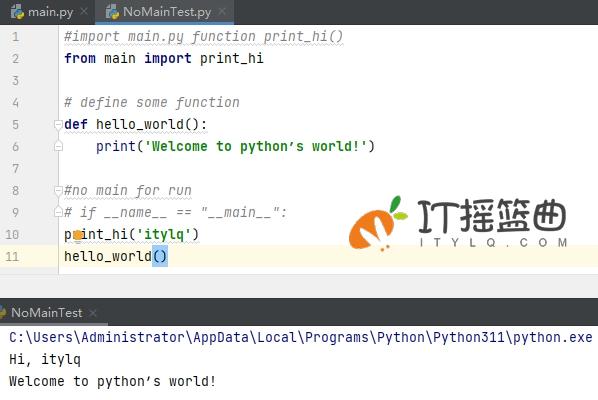The image size is (598, 400).
Task: Click line number 1 in the gutter
Action: pyautogui.click(x=15, y=37)
